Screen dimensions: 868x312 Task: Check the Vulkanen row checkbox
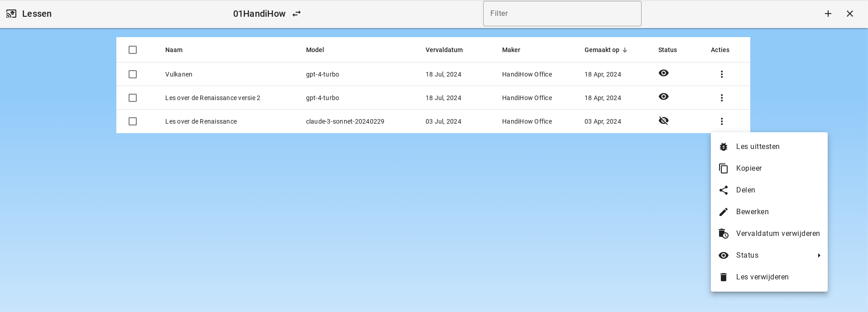point(133,74)
